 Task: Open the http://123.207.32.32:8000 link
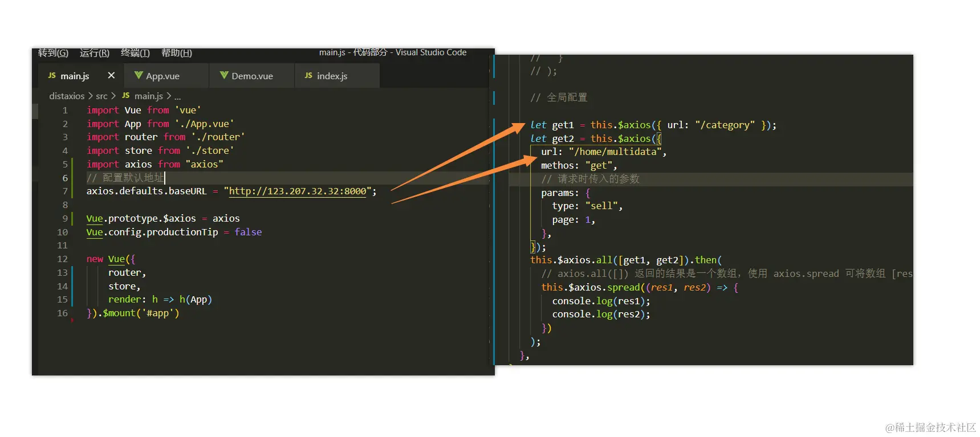298,191
